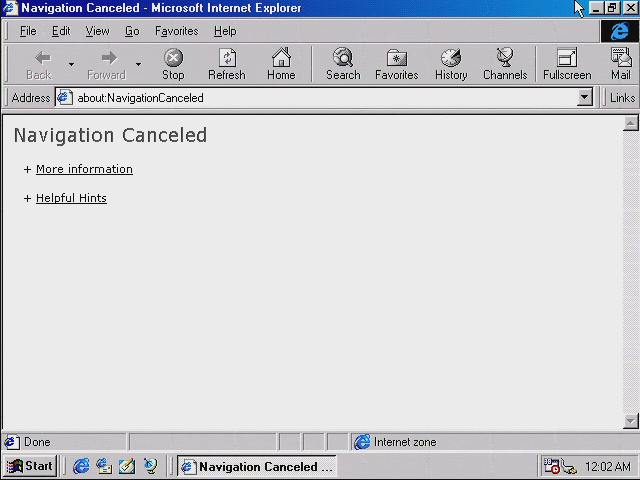
Task: Click the Forward toolbar button
Action: 107,64
